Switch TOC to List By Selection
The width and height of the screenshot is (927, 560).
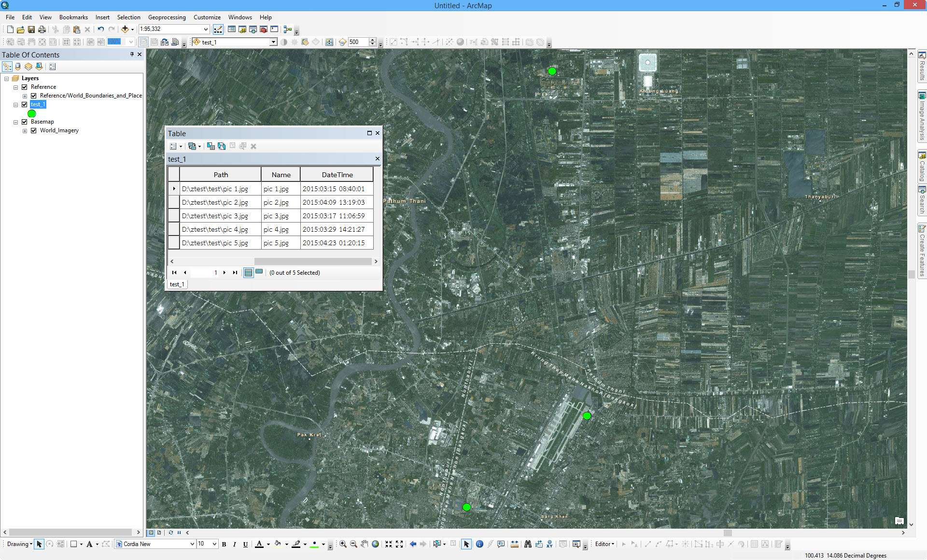39,67
